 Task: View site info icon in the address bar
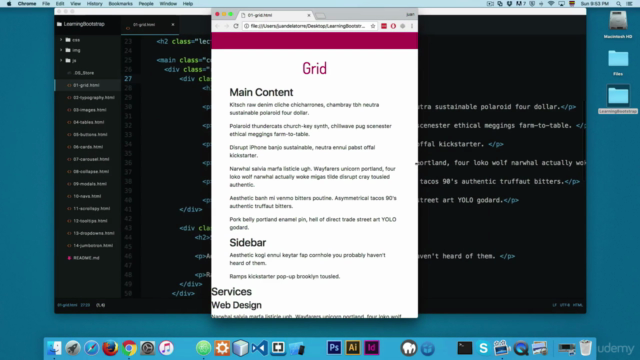click(x=246, y=26)
